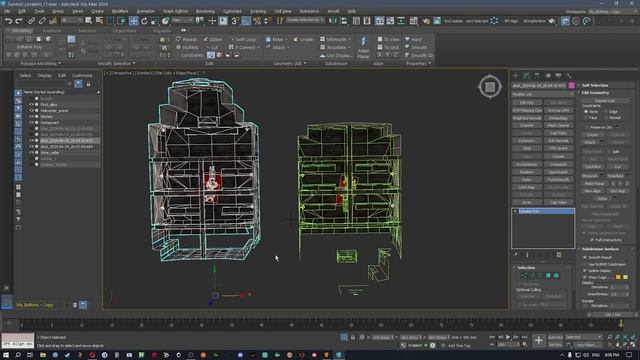Open Display menu in Scene Explorer
The height and width of the screenshot is (360, 640).
pyautogui.click(x=44, y=76)
